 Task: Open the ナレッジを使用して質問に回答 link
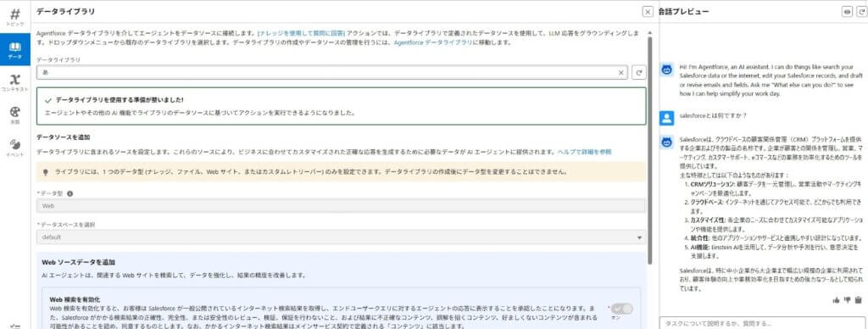coord(302,33)
